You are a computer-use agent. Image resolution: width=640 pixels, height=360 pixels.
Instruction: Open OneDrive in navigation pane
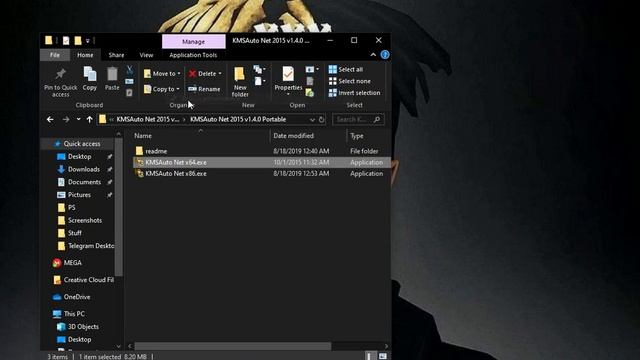point(77,297)
